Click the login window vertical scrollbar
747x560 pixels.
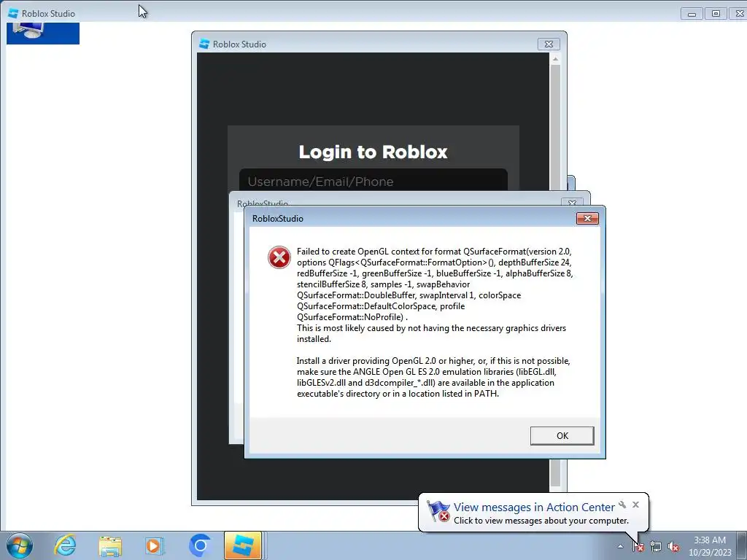coord(555,276)
